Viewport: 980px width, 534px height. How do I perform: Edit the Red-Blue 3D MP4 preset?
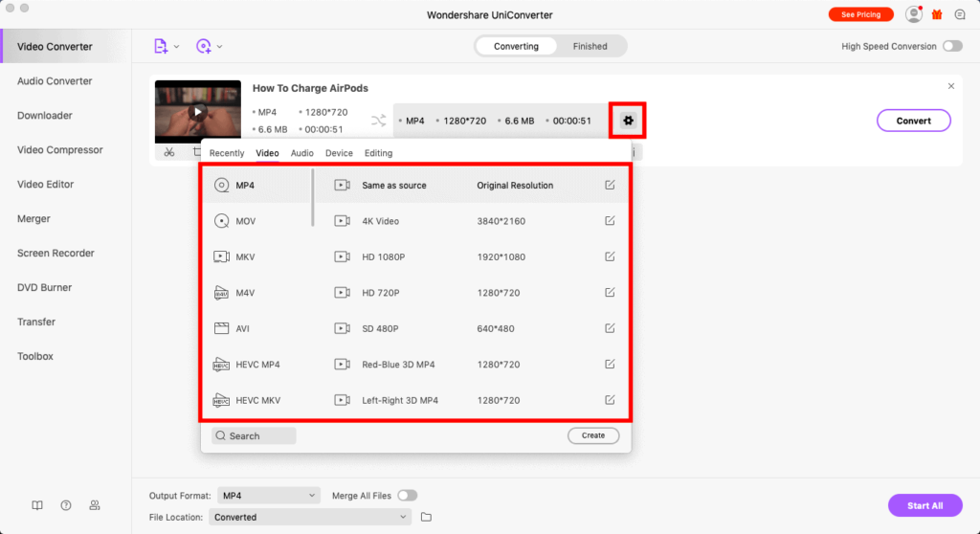pyautogui.click(x=610, y=364)
